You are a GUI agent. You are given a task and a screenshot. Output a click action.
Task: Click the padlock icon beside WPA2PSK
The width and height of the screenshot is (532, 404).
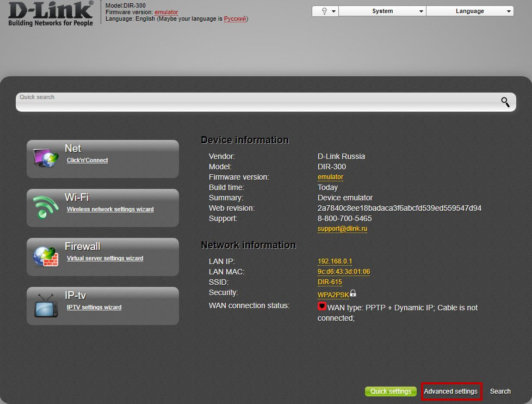point(353,293)
